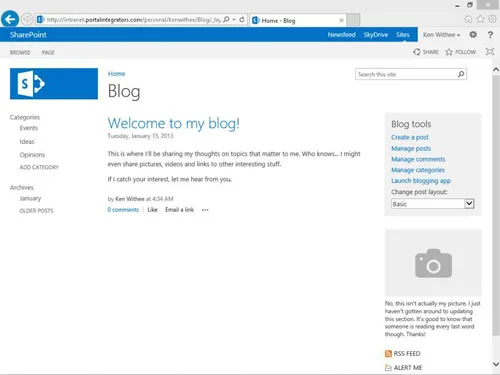The height and width of the screenshot is (375, 500).
Task: Open browser Tools gear icon
Action: coord(492,19)
